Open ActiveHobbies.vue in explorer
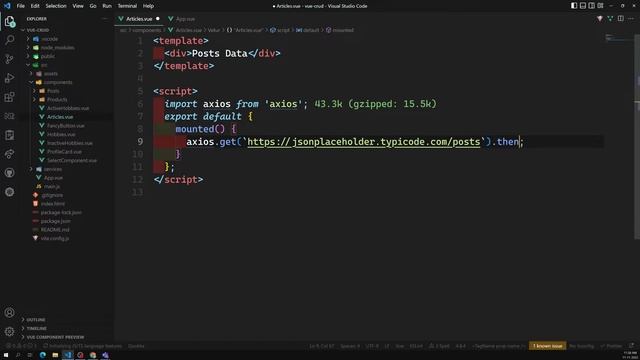Viewport: 640px width, 360px height. pos(68,108)
